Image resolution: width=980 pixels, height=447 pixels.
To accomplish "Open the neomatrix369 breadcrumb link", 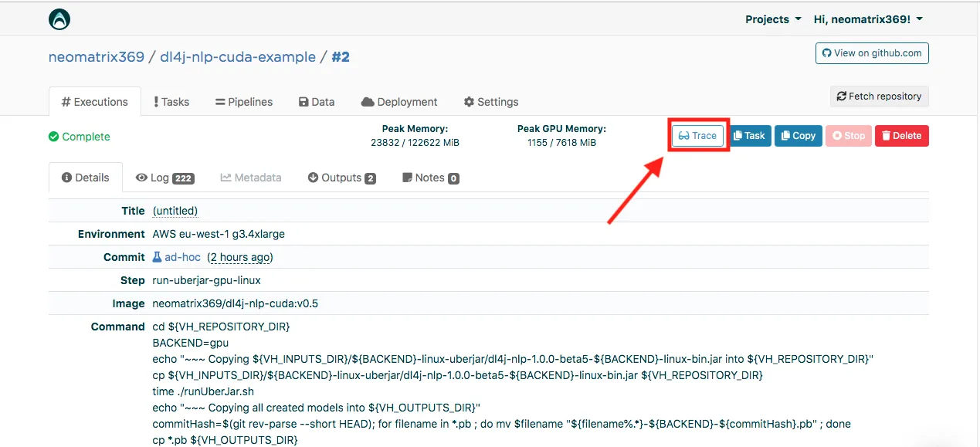I will click(97, 56).
